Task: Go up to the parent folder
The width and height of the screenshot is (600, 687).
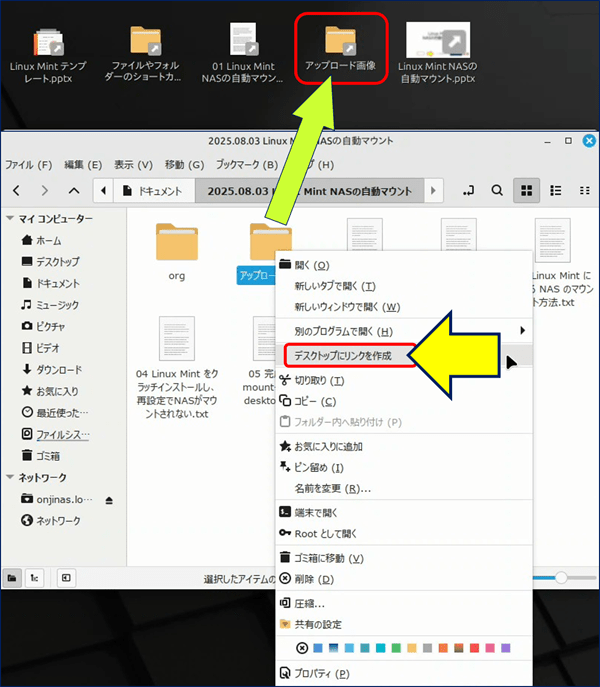Action: (74, 191)
